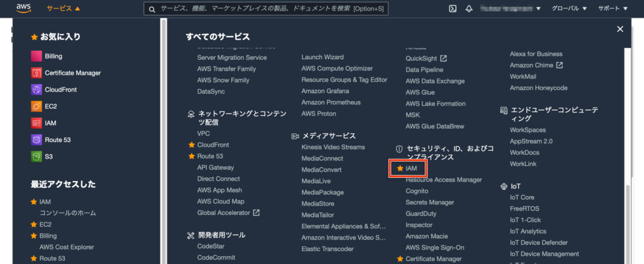Image resolution: width=644 pixels, height=264 pixels.
Task: Click the Certificate Manager favorites icon
Action: tap(36, 73)
